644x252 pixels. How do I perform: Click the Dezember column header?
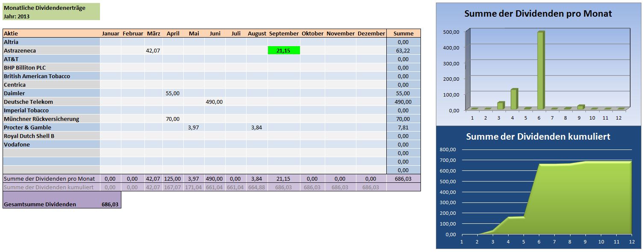tap(371, 33)
